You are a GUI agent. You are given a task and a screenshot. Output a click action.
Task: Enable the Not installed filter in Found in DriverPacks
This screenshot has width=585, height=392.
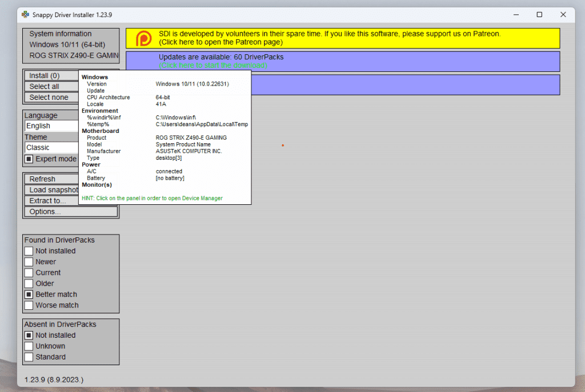(29, 251)
